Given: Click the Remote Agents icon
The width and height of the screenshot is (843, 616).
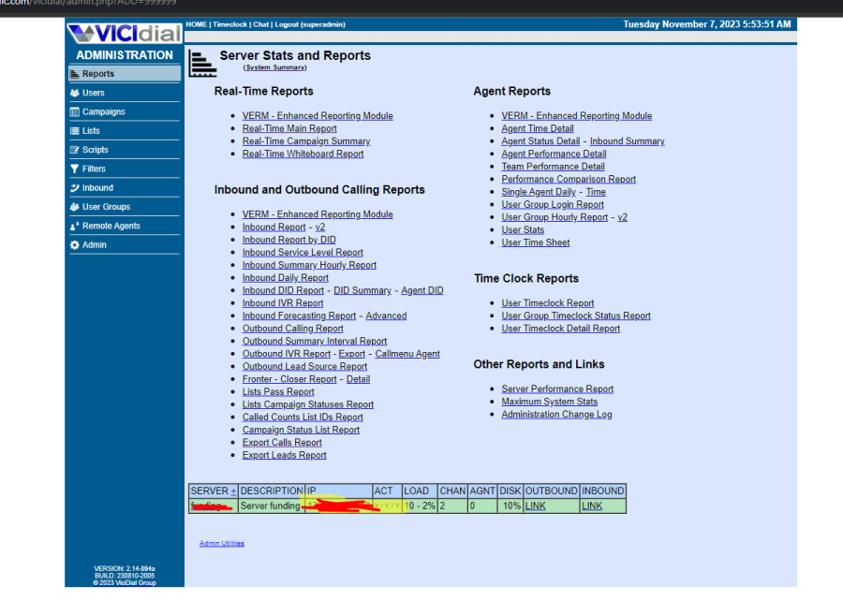Looking at the screenshot, I should 75,226.
